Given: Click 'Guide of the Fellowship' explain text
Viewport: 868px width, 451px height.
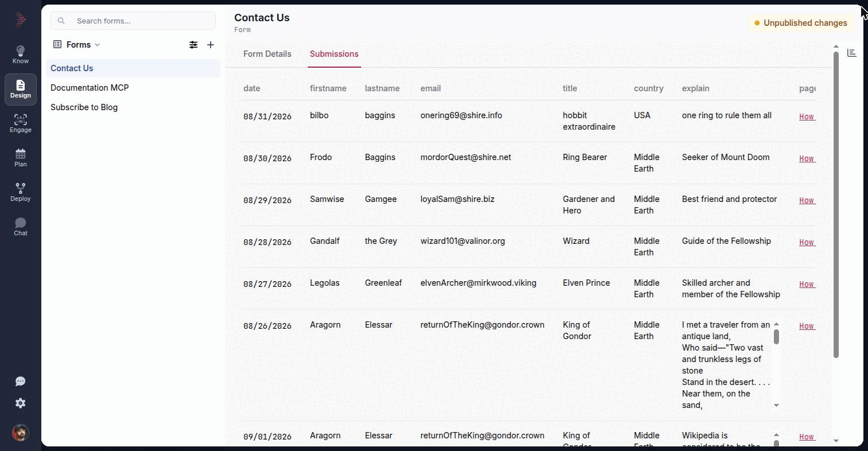Looking at the screenshot, I should [x=726, y=241].
